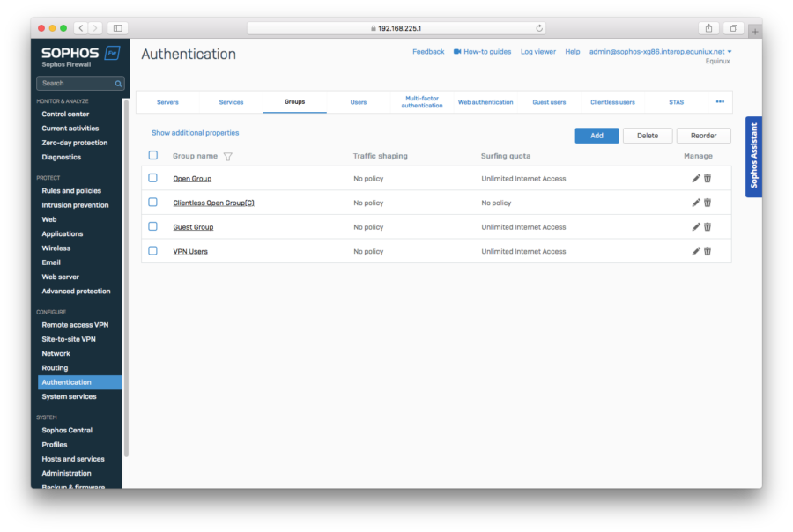Click the sidebar Search input field
Image resolution: width=793 pixels, height=532 pixels.
(x=75, y=84)
